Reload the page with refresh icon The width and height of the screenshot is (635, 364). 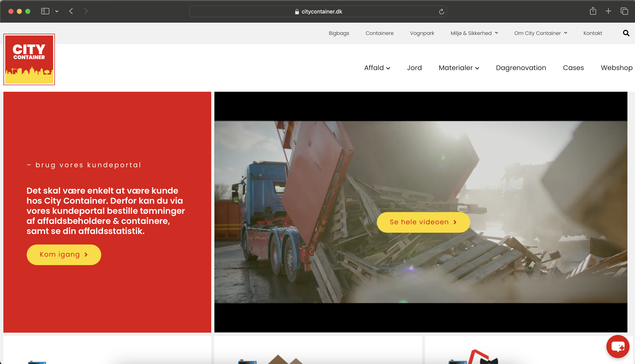[x=441, y=12]
